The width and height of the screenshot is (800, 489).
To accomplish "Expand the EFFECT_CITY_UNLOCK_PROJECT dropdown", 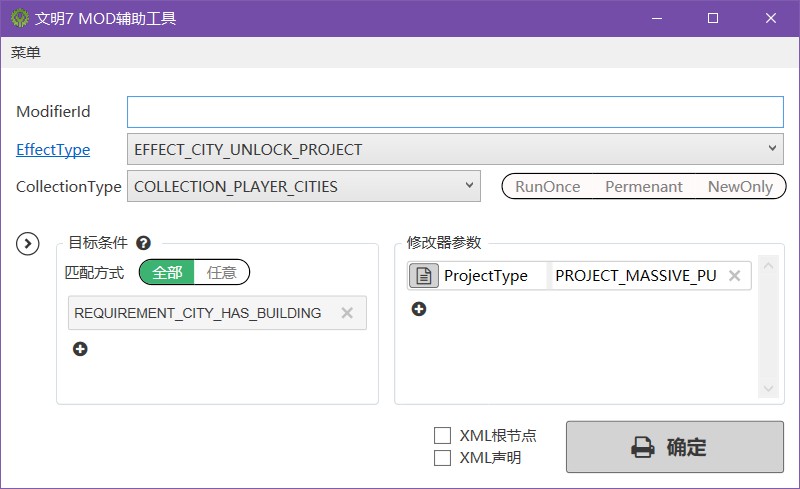I will pyautogui.click(x=455, y=149).
